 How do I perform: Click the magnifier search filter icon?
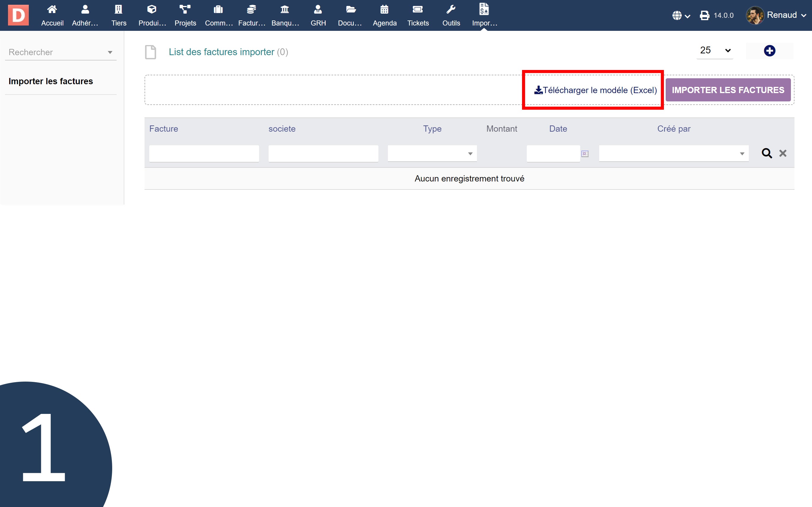[x=766, y=153]
